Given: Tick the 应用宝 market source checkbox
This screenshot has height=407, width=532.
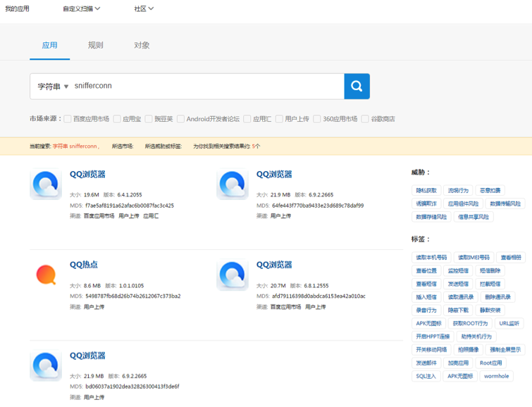Looking at the screenshot, I should [117, 119].
